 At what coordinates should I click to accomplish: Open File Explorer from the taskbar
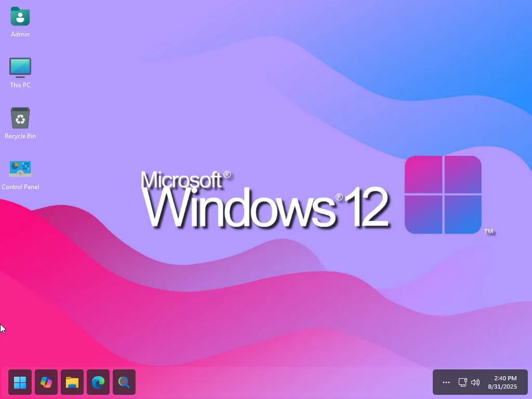pos(72,382)
